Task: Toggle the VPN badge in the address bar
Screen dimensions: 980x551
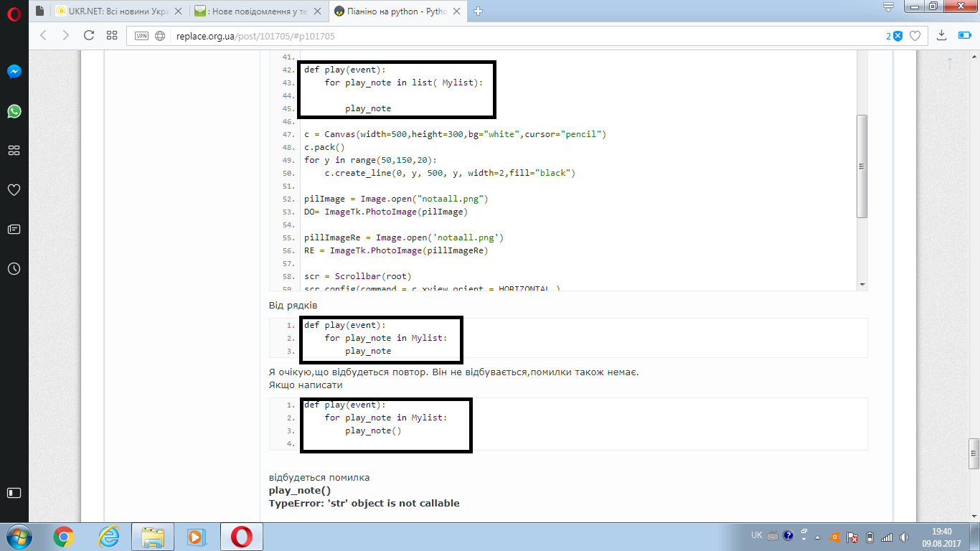Action: coord(142,36)
